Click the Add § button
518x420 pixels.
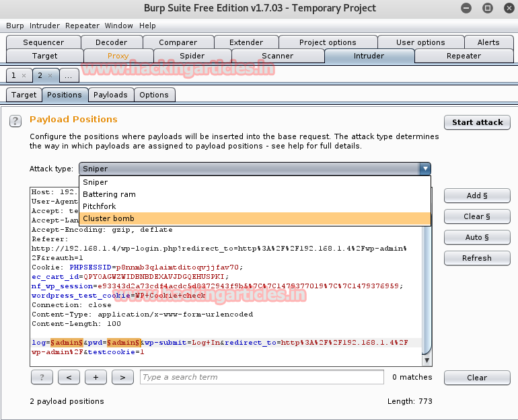[478, 196]
